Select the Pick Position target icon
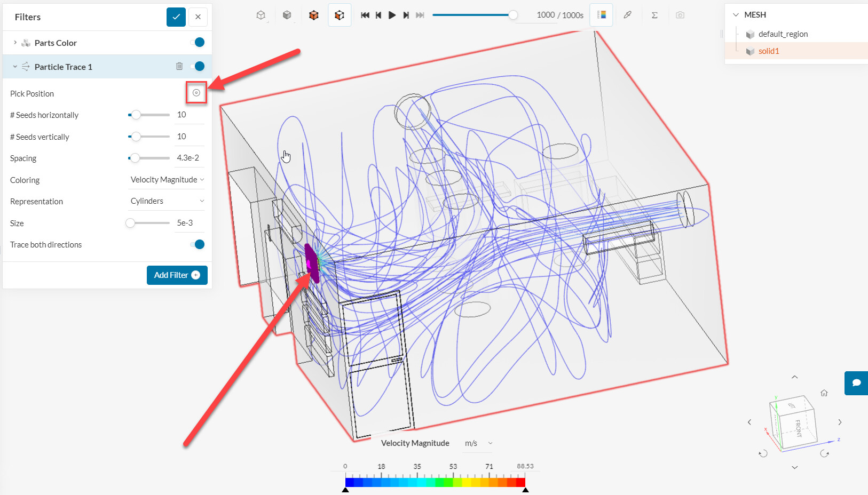The width and height of the screenshot is (868, 495). coord(196,92)
